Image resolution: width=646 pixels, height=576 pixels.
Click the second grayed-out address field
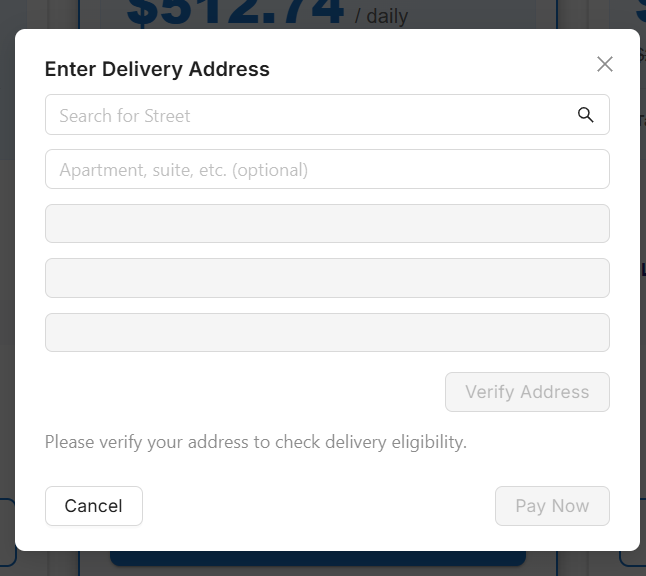[327, 278]
